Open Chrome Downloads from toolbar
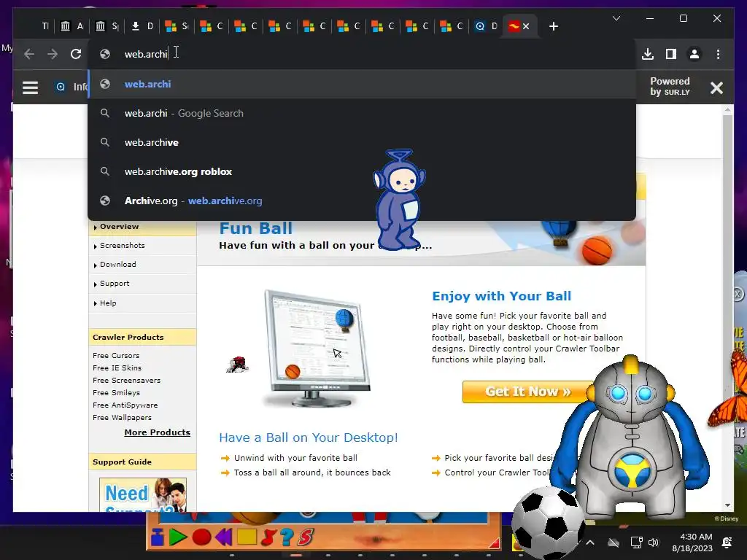 (648, 54)
